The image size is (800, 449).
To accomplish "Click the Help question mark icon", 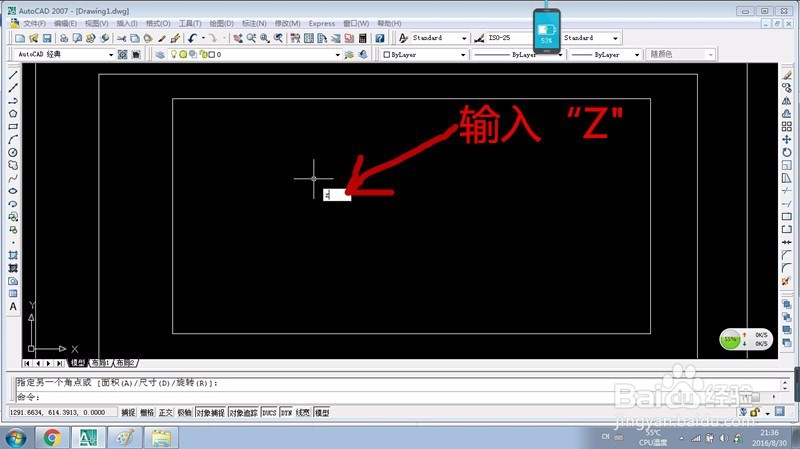I will click(380, 38).
